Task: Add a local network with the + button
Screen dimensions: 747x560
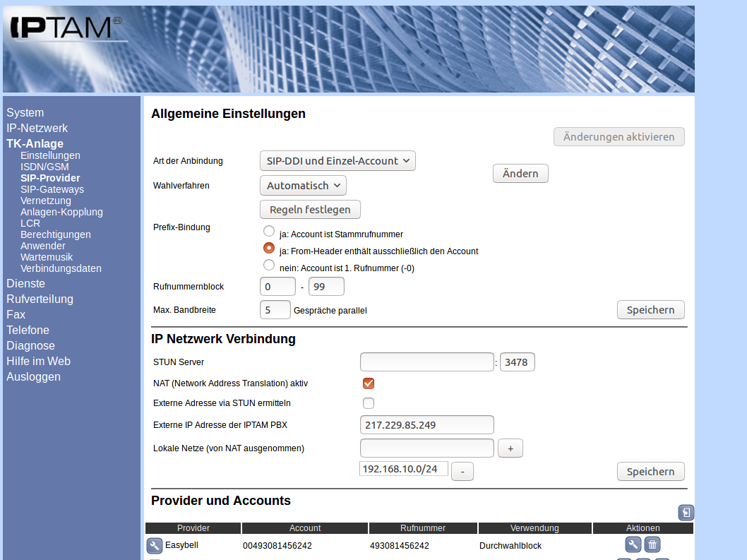Action: point(510,448)
